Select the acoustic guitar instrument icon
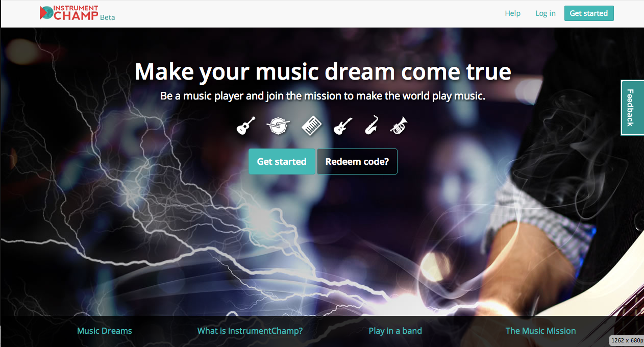Image resolution: width=644 pixels, height=347 pixels. (x=246, y=126)
